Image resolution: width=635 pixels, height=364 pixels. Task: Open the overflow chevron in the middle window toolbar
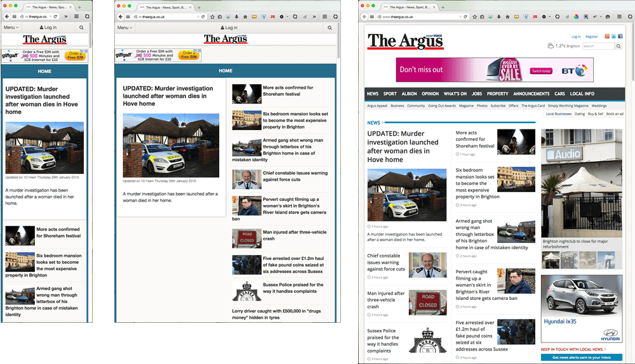click(314, 16)
